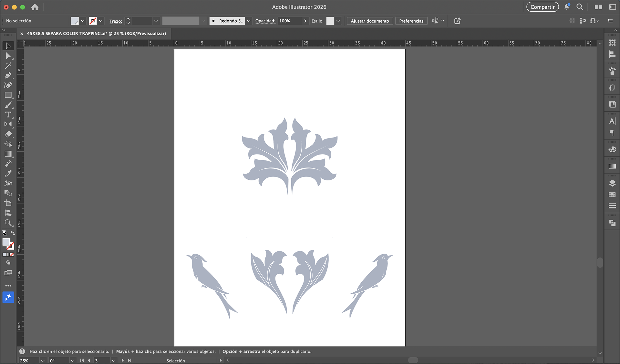Toggle screen mode button in toolbar
Viewport: 620px width, 364px height.
point(8,273)
